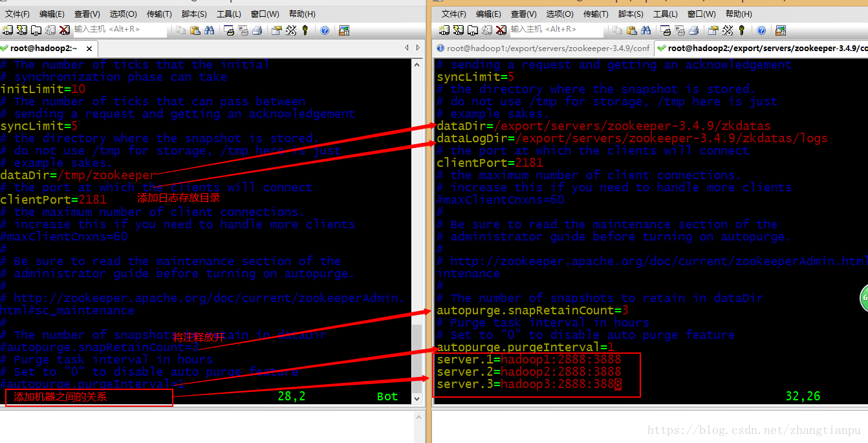868x443 pixels.
Task: Click scrollbar up arrow in left terminal
Action: 417,64
